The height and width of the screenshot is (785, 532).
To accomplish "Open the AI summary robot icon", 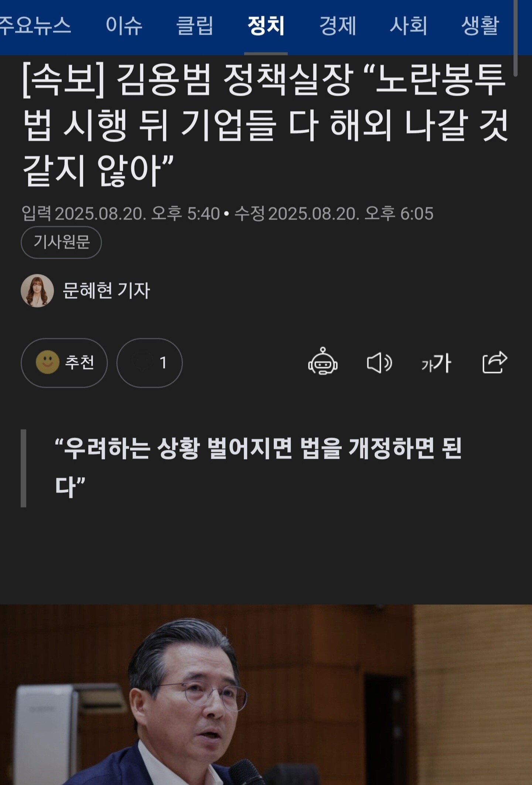I will 323,361.
